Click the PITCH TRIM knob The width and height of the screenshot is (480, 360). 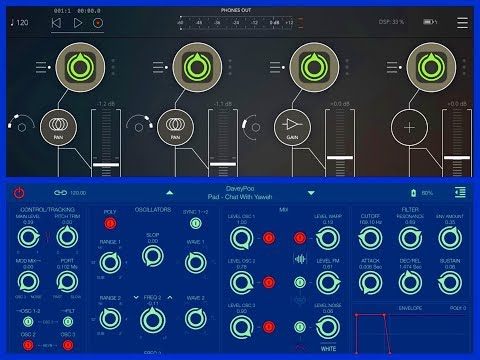[68, 237]
